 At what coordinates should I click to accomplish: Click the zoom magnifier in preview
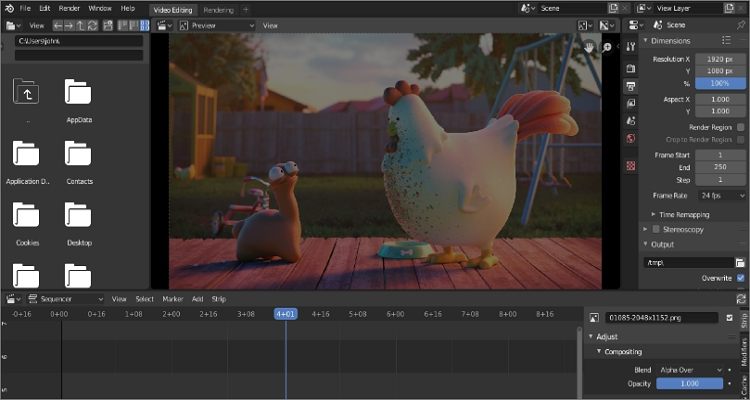607,46
